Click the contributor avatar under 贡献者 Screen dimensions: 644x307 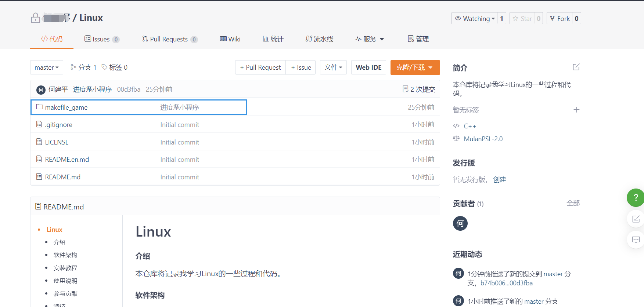pyautogui.click(x=460, y=223)
